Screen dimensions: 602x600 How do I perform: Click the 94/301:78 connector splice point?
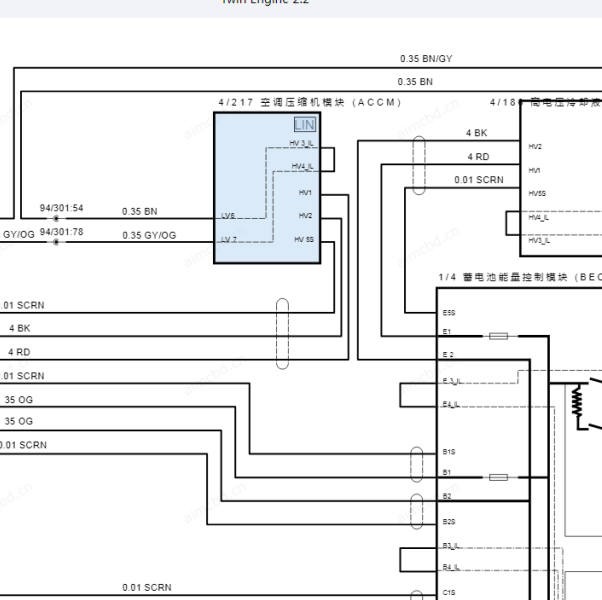56,241
